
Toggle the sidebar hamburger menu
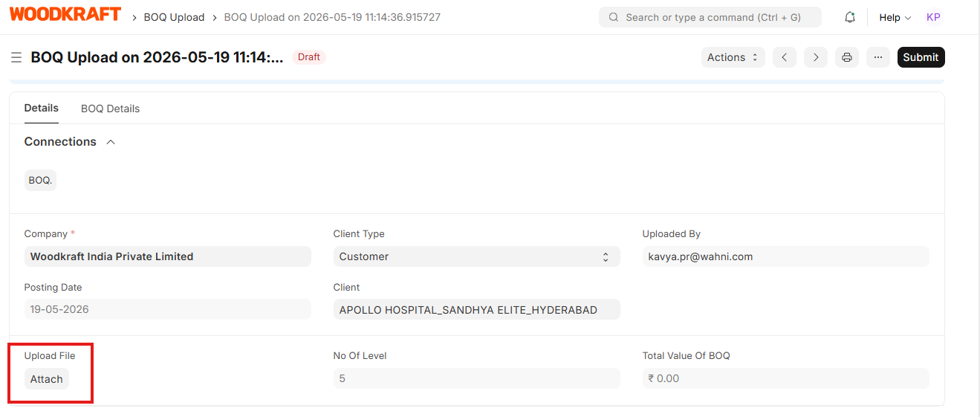(x=16, y=57)
